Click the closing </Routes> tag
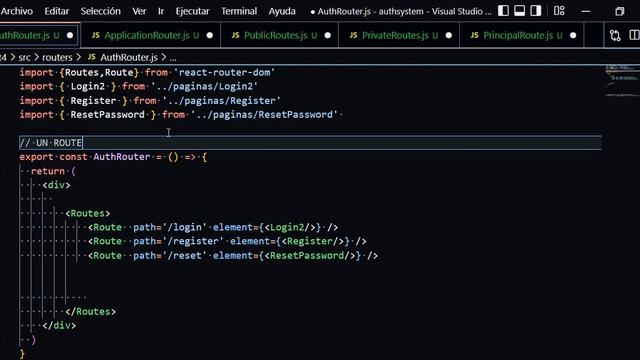 [x=91, y=311]
